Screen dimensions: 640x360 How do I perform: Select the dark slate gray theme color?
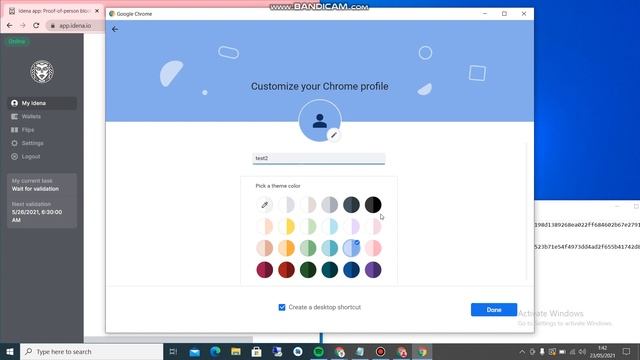[351, 204]
